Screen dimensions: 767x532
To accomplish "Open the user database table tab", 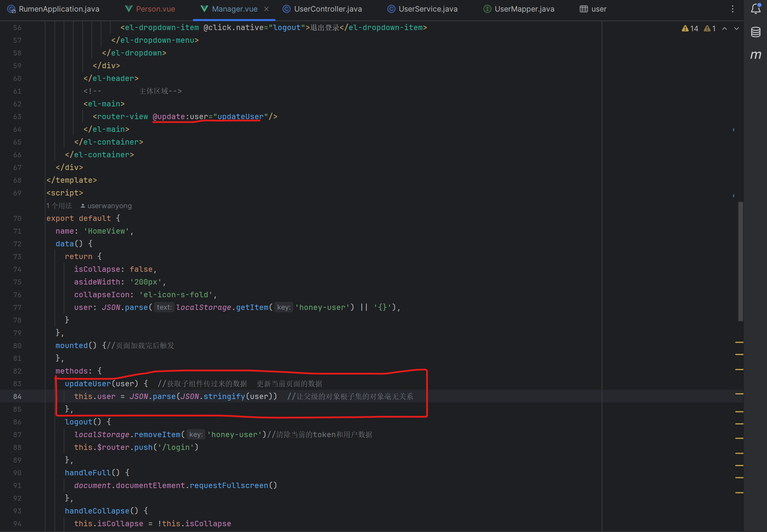I will point(598,9).
